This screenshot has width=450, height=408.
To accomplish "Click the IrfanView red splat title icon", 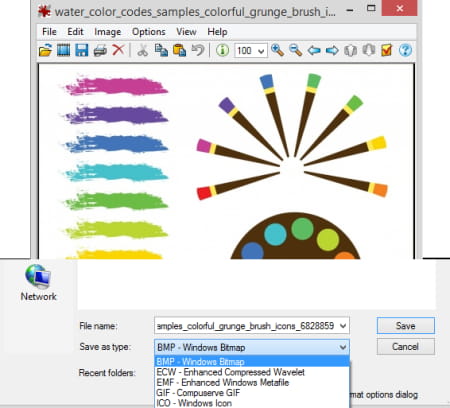I will tap(44, 11).
